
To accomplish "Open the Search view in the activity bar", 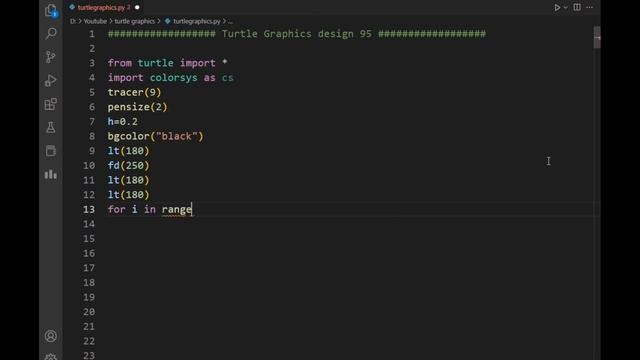I will pyautogui.click(x=51, y=33).
